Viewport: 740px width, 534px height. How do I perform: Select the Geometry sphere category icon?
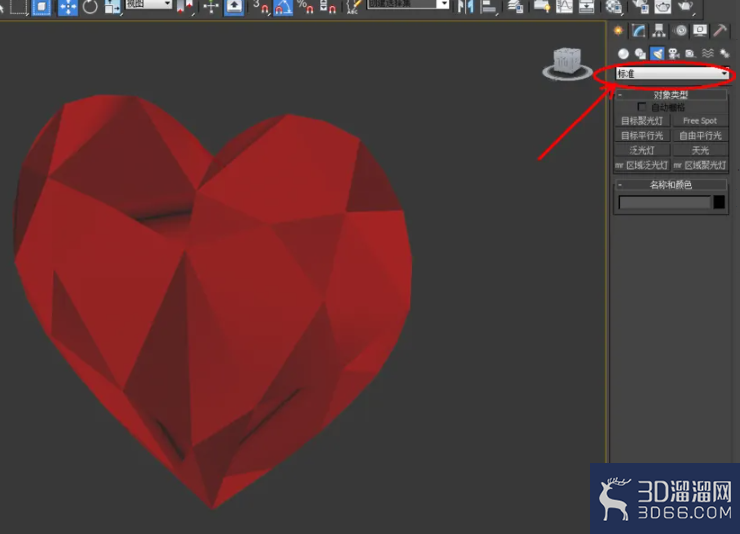coord(623,53)
